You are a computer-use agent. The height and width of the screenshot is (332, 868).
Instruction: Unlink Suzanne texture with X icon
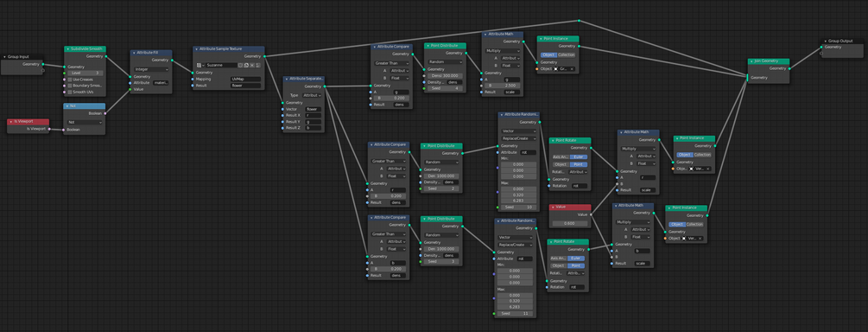tap(252, 65)
